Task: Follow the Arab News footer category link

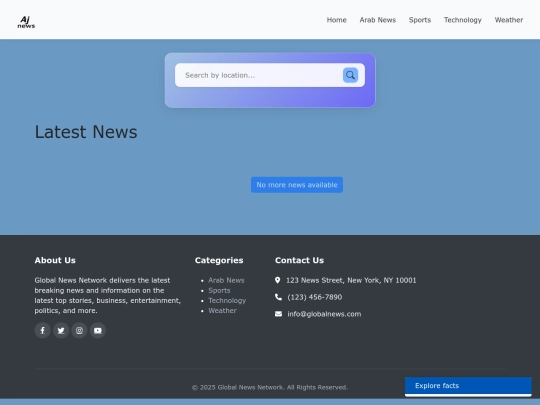Action: point(226,280)
